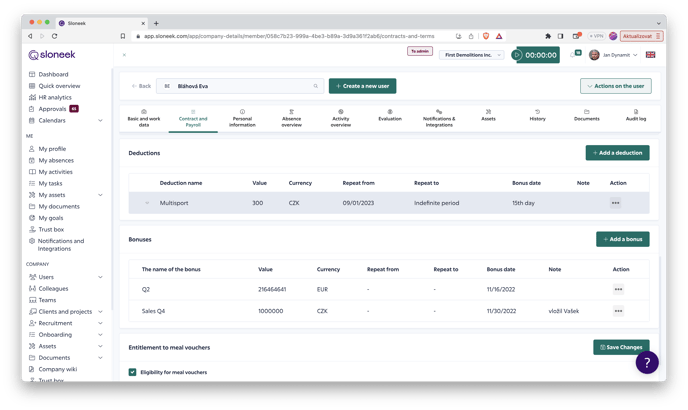Screen dimensions: 688x410
Task: Open the Jan Dynamit user menu
Action: tap(613, 55)
